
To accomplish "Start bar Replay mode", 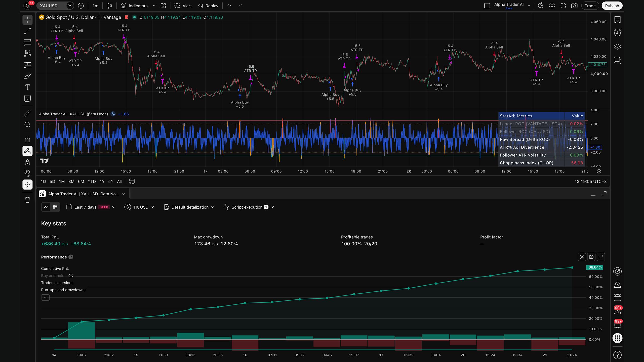I will [x=208, y=6].
